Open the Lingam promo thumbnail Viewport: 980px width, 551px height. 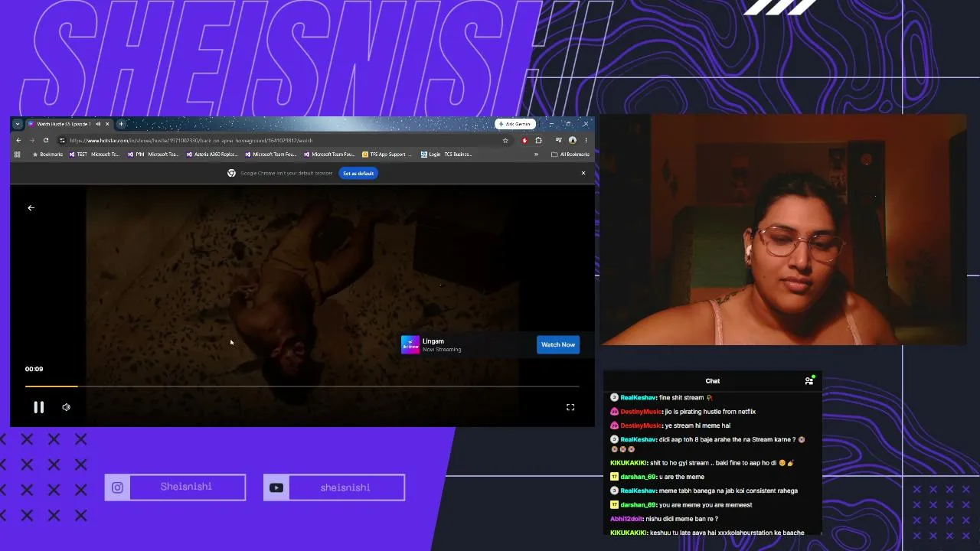point(410,345)
